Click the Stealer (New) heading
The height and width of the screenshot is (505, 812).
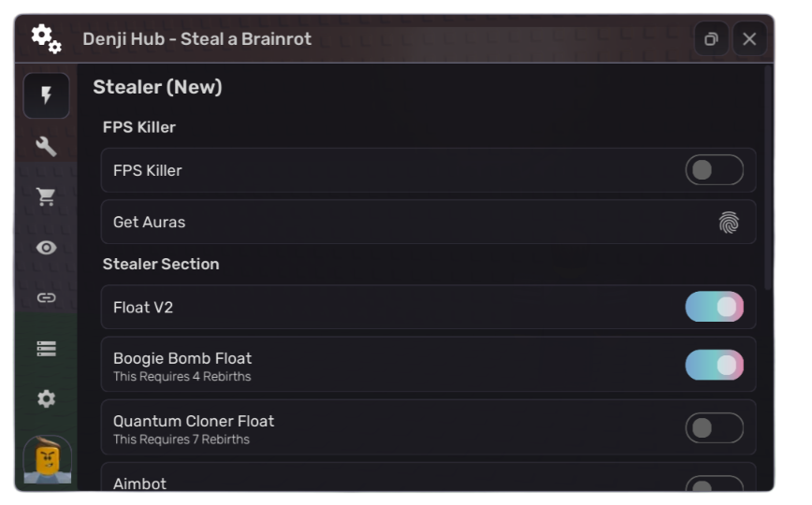pyautogui.click(x=157, y=87)
